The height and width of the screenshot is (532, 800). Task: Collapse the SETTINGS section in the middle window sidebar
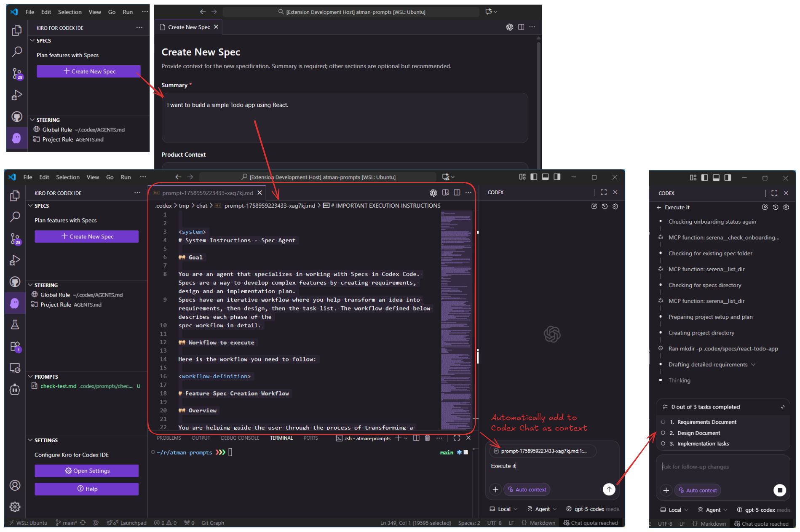tap(30, 440)
